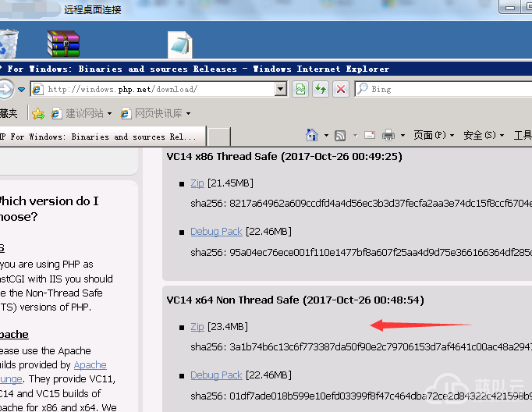Click the 'Which version do I choose?' heading
The height and width of the screenshot is (412, 532).
pyautogui.click(x=49, y=208)
